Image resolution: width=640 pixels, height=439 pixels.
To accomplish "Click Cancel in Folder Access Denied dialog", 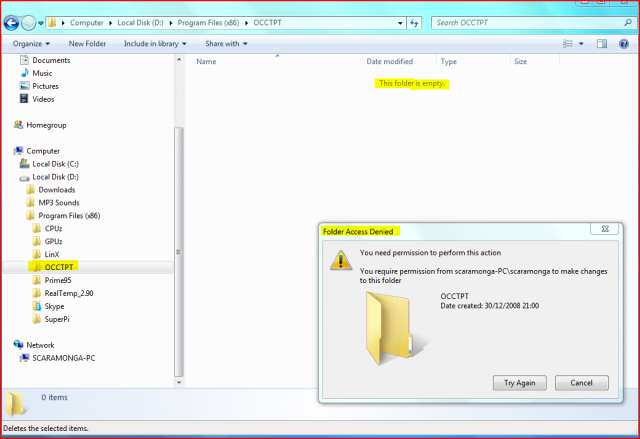I will [x=581, y=383].
